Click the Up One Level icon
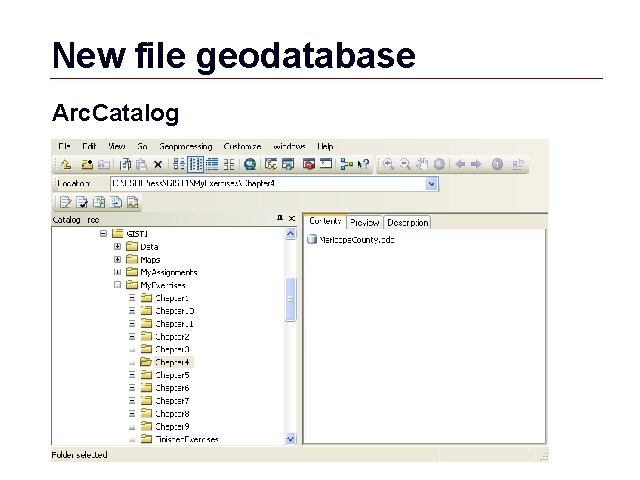Viewport: 640px width, 480px height. [67, 164]
